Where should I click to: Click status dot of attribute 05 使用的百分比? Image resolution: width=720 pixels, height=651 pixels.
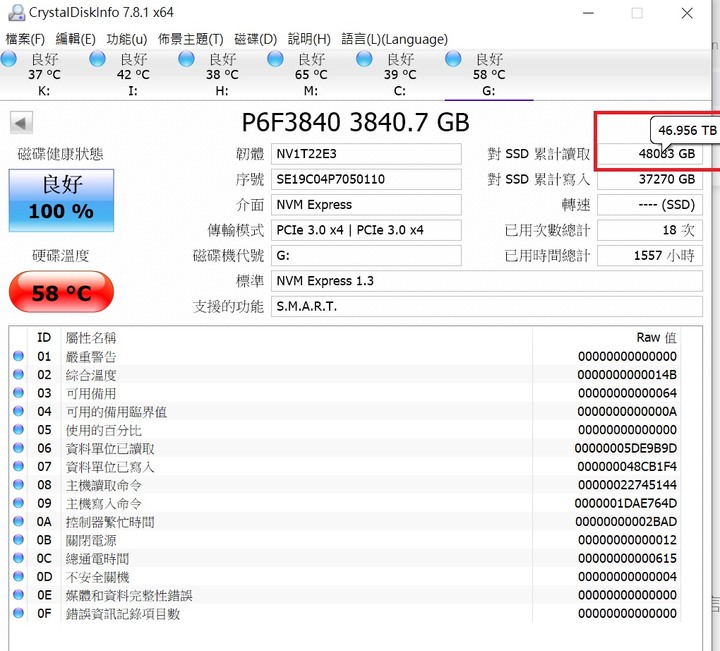point(18,429)
